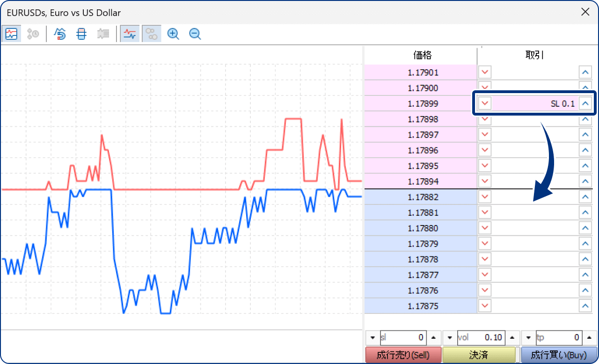The width and height of the screenshot is (599, 364).
Task: Click blue up arrow on SL 0.1 row
Action: (585, 103)
